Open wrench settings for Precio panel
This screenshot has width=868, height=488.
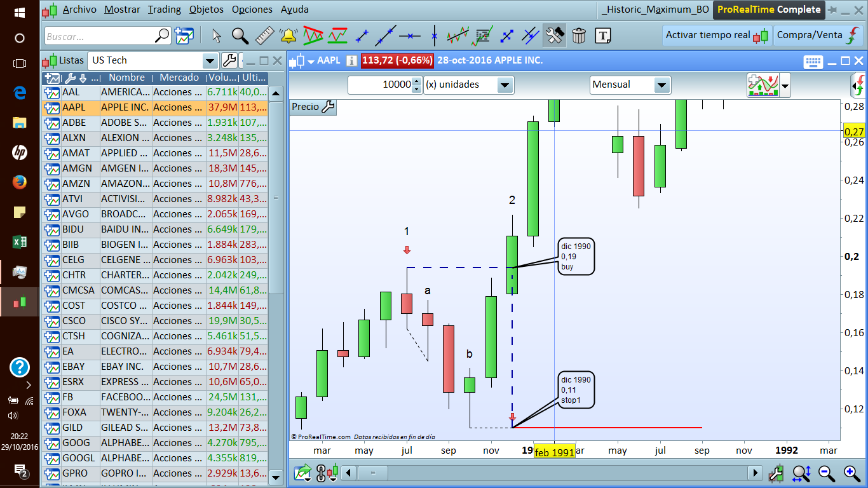pyautogui.click(x=329, y=107)
